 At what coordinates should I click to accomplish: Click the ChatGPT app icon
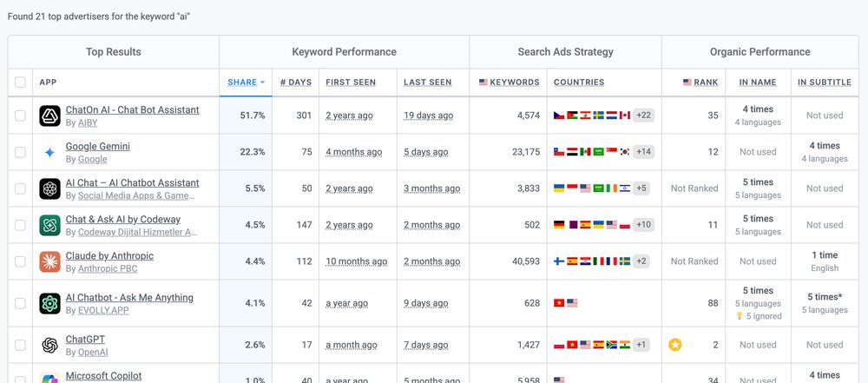49,346
